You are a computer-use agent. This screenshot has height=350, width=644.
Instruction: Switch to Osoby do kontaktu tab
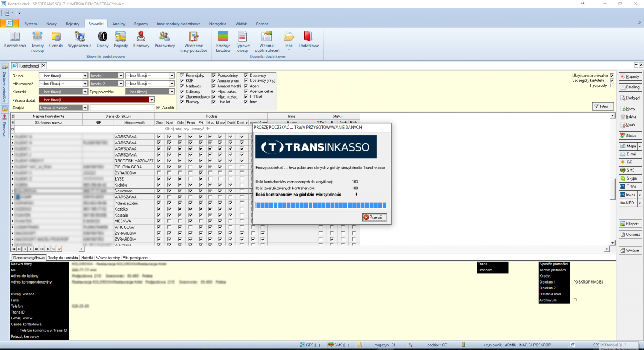(x=63, y=258)
